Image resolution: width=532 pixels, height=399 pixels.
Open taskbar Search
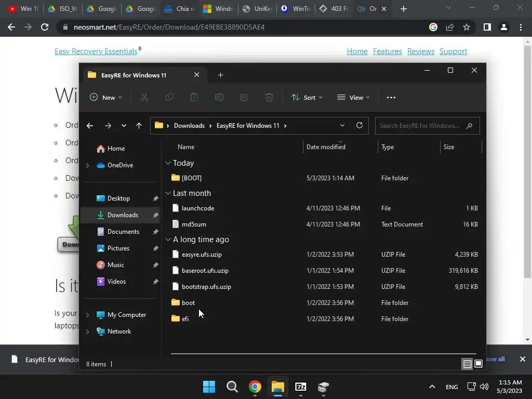pos(232,387)
